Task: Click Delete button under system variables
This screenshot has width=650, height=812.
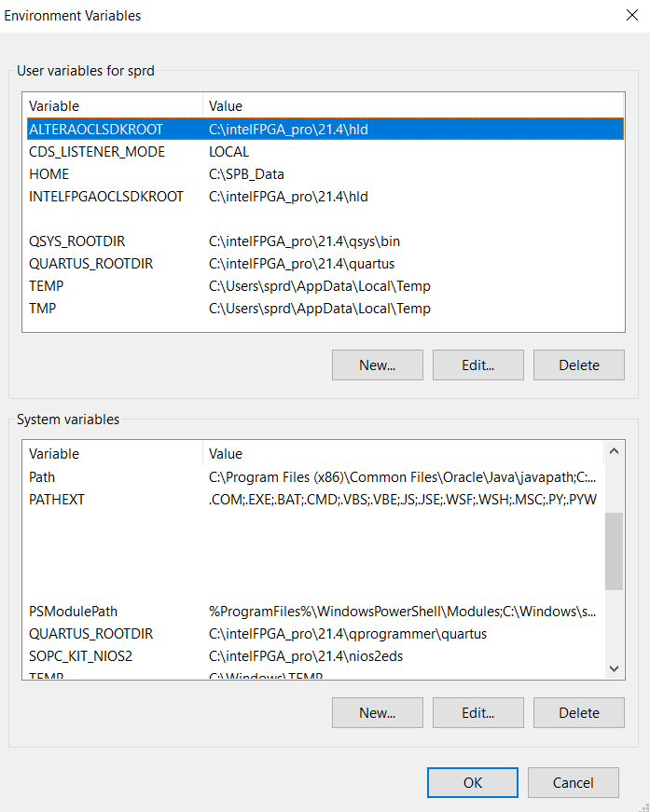Action: (x=578, y=712)
